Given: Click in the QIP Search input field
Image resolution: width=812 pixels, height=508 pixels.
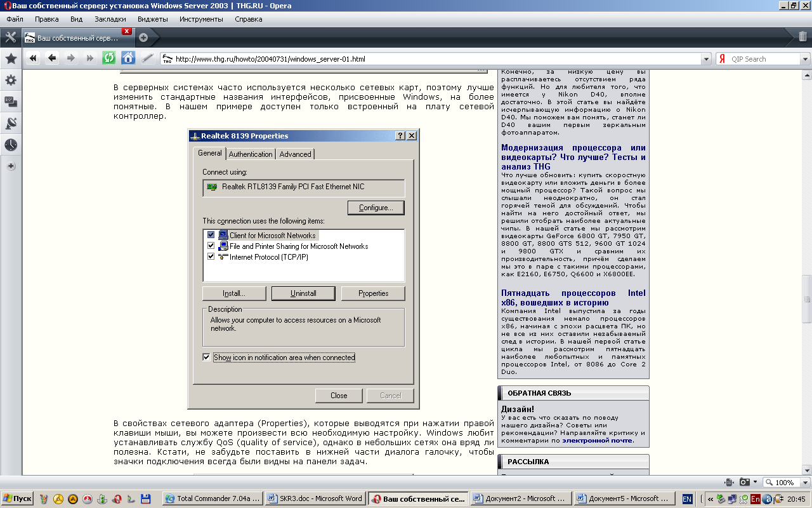Looking at the screenshot, I should [764, 59].
